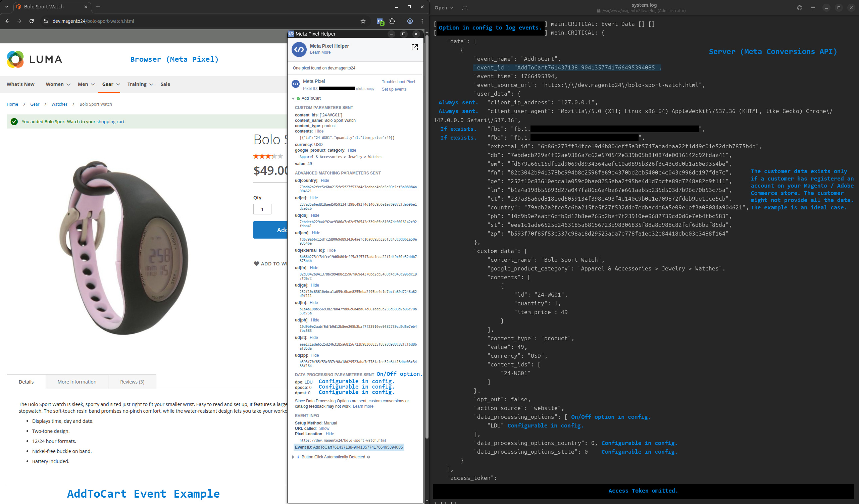The width and height of the screenshot is (859, 504).
Task: Click the LUMA store logo
Action: click(x=34, y=59)
